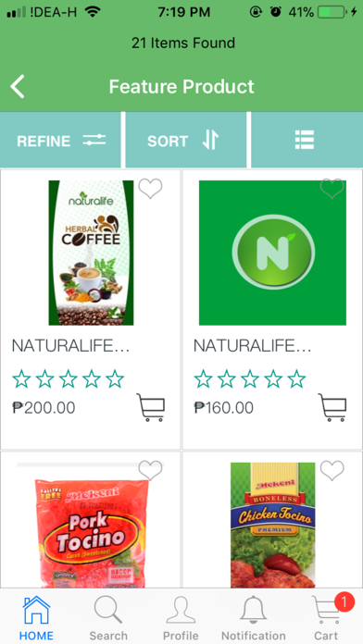Toggle wishlist heart on Pork Tocino

[150, 470]
